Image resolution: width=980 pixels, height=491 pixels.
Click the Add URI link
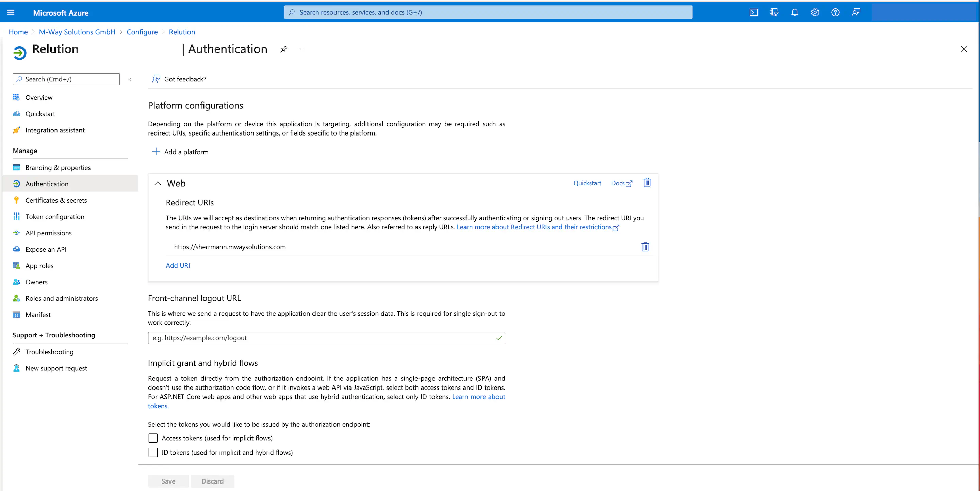pyautogui.click(x=178, y=265)
